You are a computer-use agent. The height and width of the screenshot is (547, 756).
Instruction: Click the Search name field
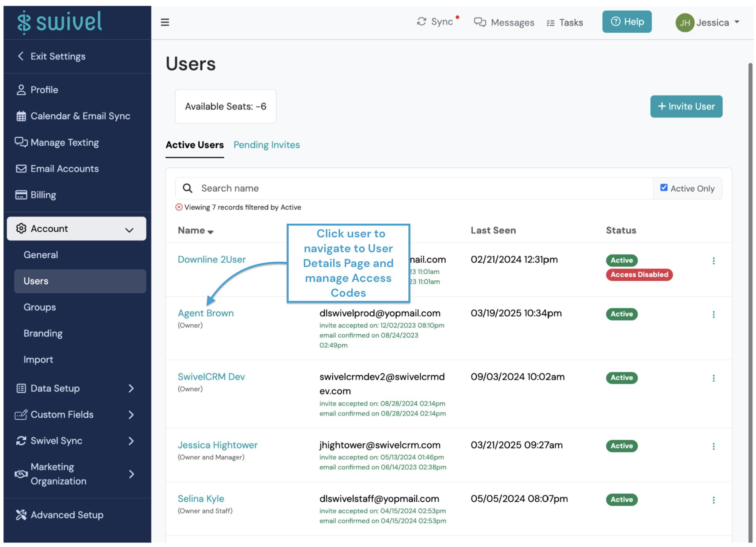414,188
